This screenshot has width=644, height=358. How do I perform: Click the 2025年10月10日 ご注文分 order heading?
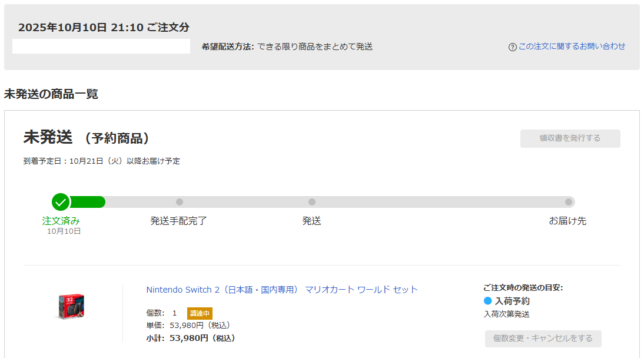click(x=104, y=28)
